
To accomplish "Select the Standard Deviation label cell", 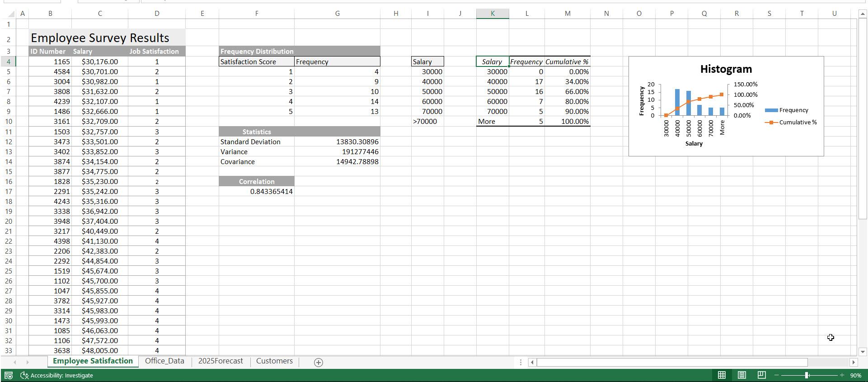I will 257,141.
